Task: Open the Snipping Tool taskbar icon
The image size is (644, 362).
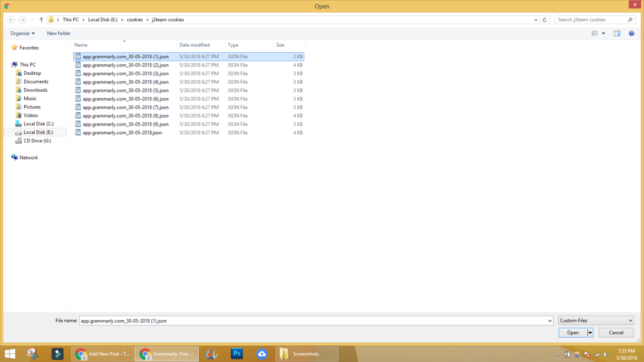Action: 32,354
